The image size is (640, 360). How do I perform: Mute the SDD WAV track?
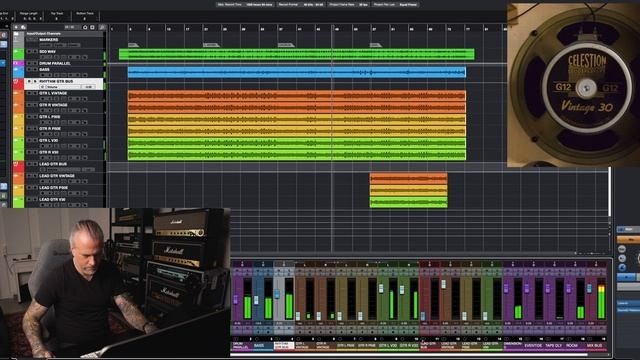click(x=29, y=52)
